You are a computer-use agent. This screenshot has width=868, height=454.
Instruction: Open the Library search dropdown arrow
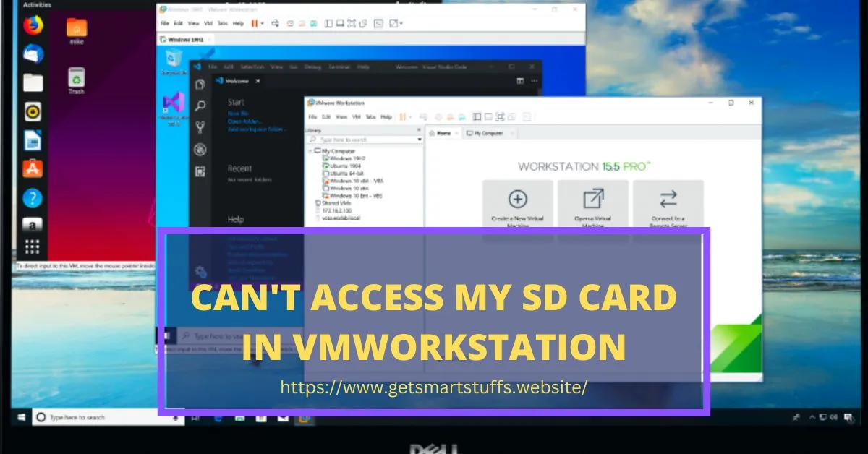coord(420,139)
